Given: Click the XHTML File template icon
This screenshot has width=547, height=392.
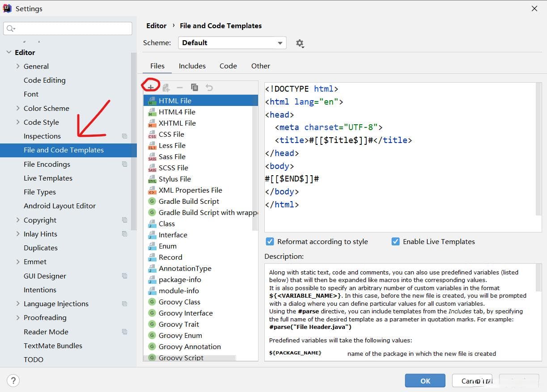Looking at the screenshot, I should (152, 123).
